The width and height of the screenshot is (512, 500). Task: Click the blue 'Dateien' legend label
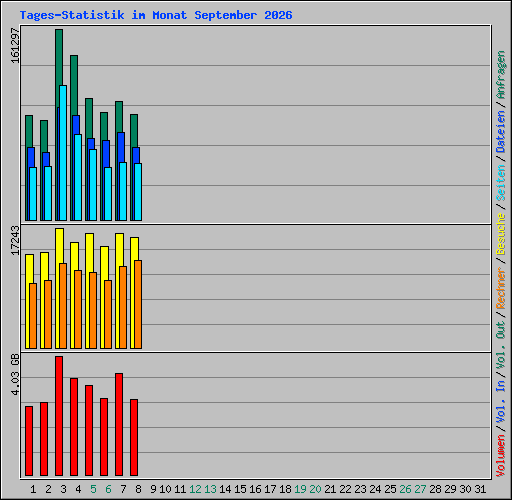501,132
